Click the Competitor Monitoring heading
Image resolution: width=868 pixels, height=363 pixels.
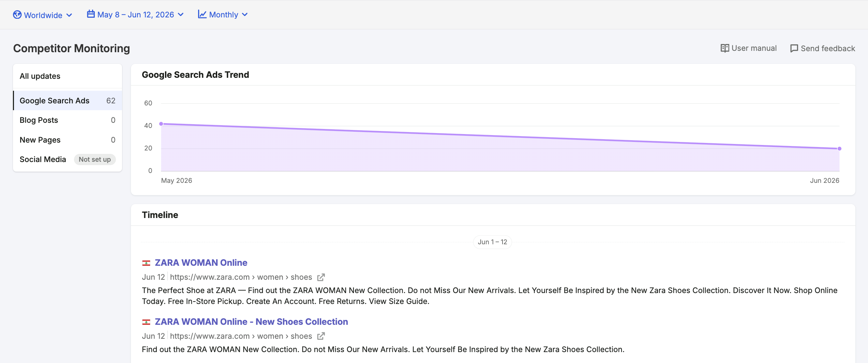click(72, 48)
